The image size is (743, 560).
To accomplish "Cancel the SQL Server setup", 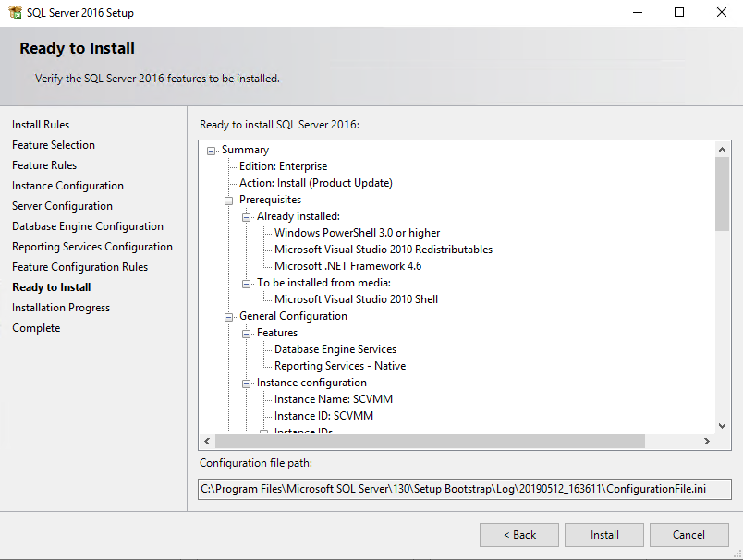I will [689, 535].
